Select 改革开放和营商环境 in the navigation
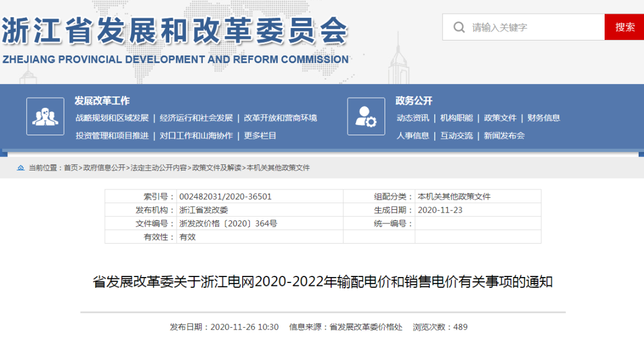The width and height of the screenshot is (644, 339). click(280, 118)
